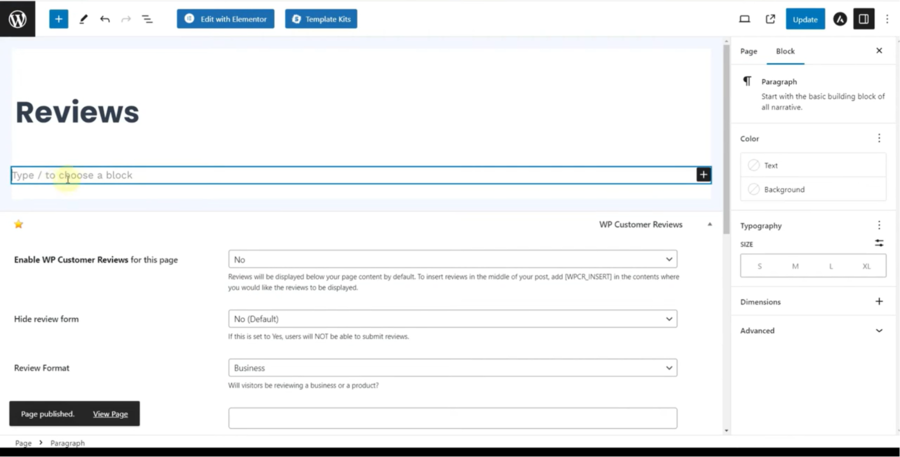Screen dimensions: 900x457
Task: Open Enable WP Customer Reviews dropdown
Action: [452, 259]
